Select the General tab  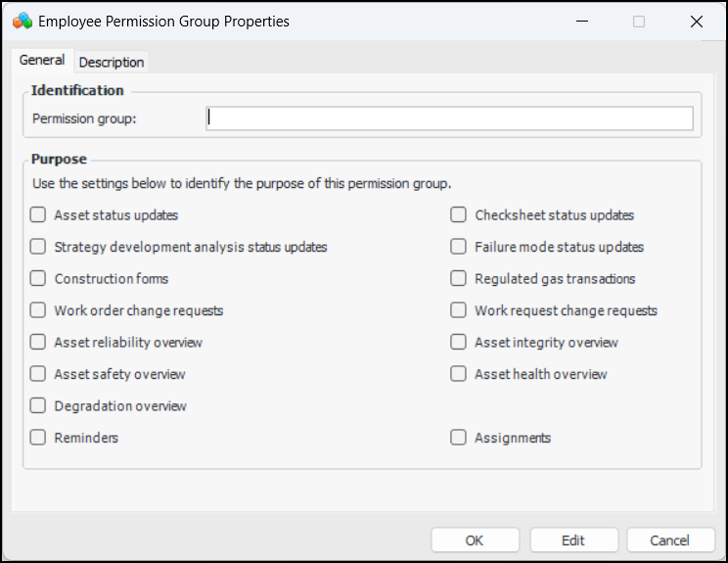42,60
